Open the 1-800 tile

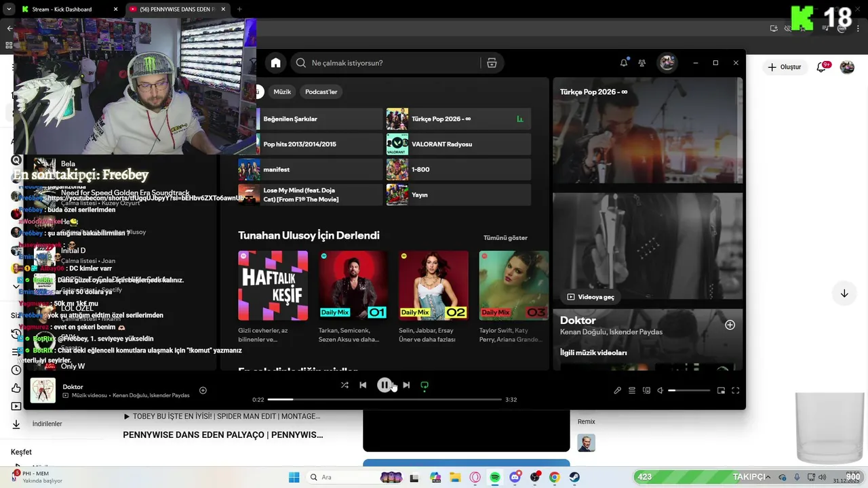coord(458,169)
